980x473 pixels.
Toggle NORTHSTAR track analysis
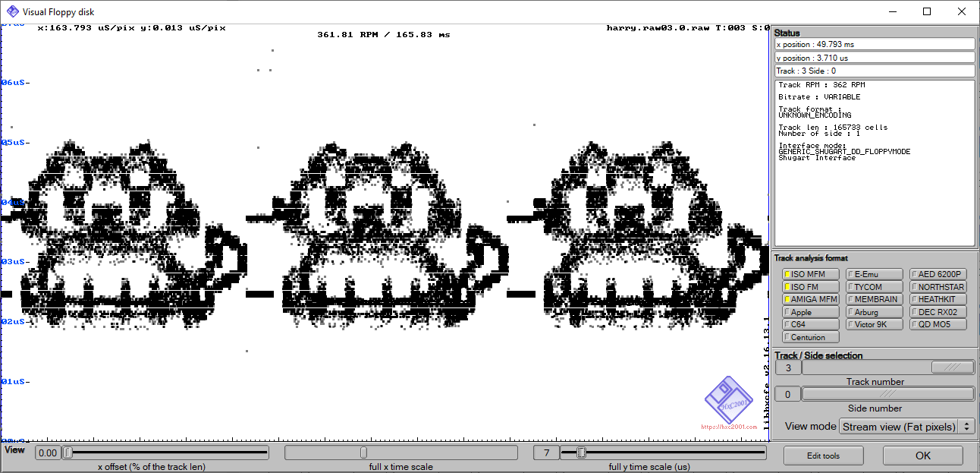pyautogui.click(x=938, y=286)
